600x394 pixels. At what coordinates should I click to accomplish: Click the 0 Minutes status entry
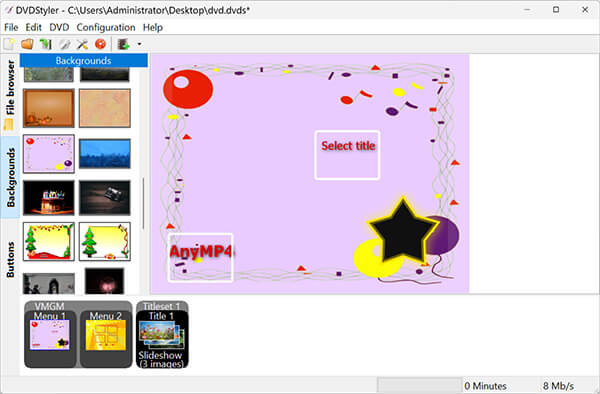pyautogui.click(x=486, y=386)
